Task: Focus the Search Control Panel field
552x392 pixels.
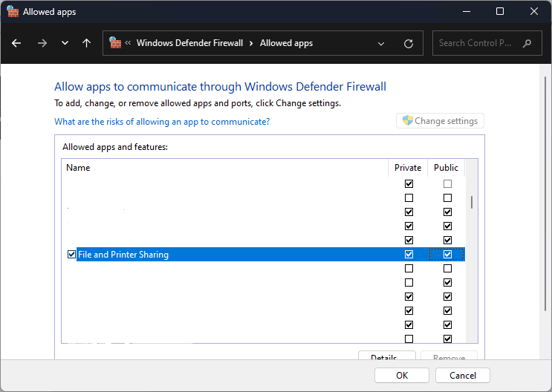Action: click(487, 43)
